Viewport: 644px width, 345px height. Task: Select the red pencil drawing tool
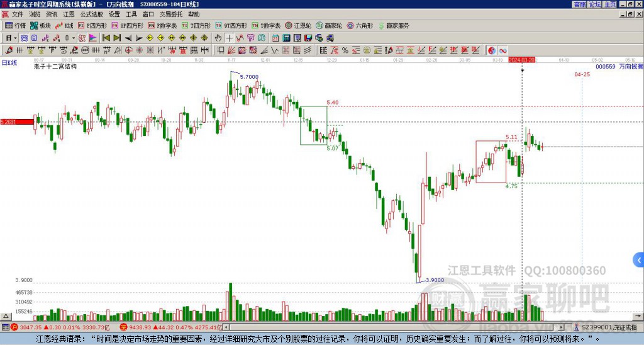pos(9,50)
